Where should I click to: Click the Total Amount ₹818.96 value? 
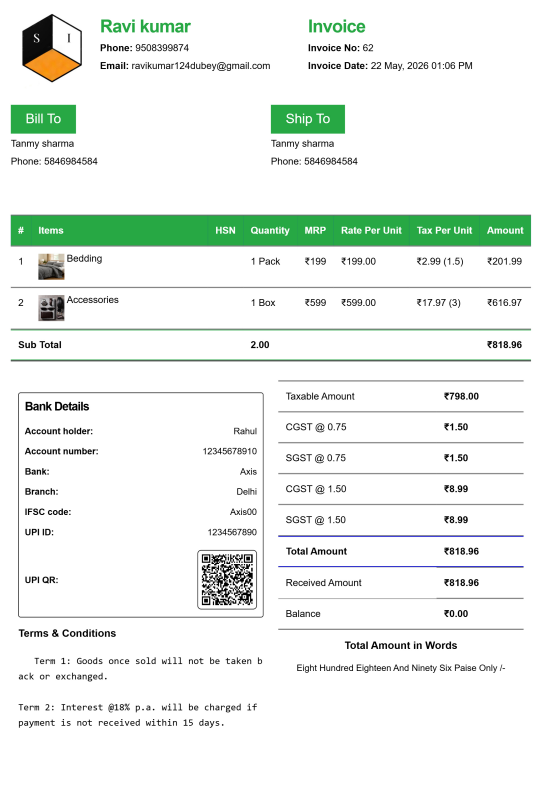click(x=461, y=551)
